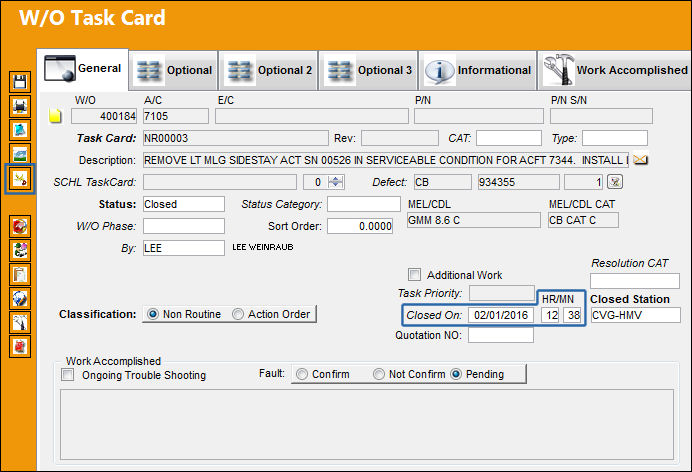The height and width of the screenshot is (472, 692).
Task: Click the A/C field showing 7105
Action: (x=176, y=116)
